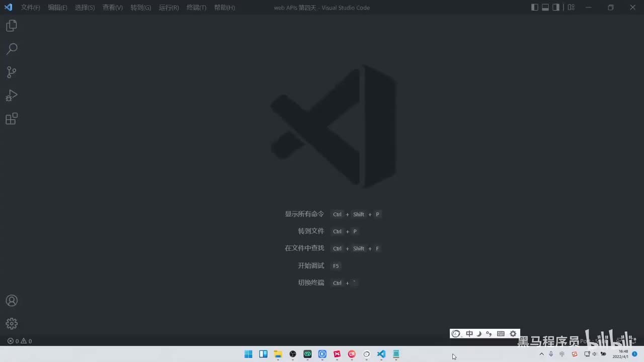Open the Explorer view in activity bar
The image size is (644, 362).
(12, 26)
